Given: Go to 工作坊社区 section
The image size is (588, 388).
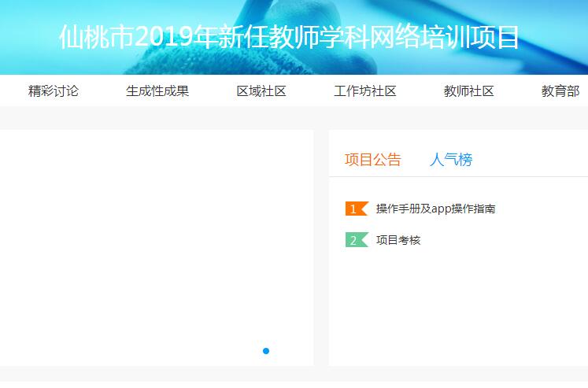Looking at the screenshot, I should point(365,91).
